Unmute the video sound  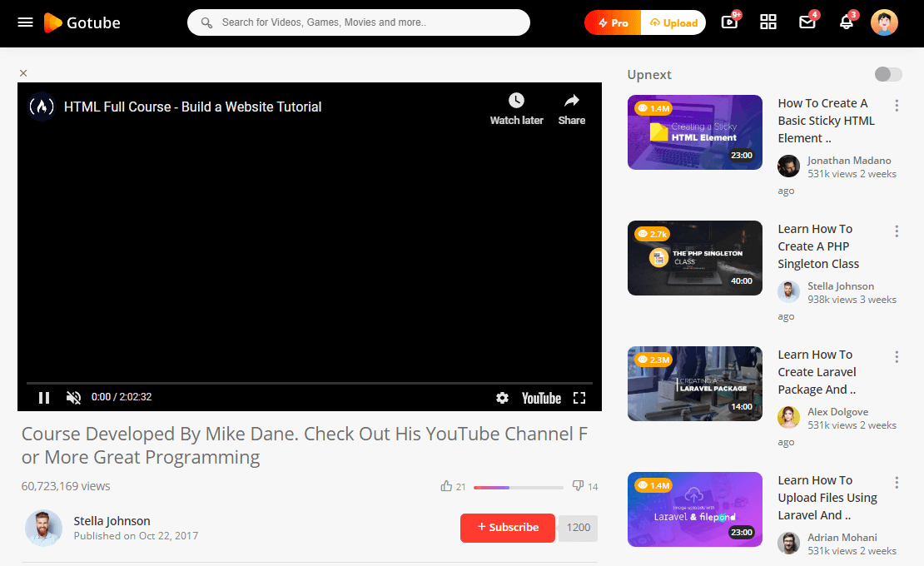pos(73,398)
